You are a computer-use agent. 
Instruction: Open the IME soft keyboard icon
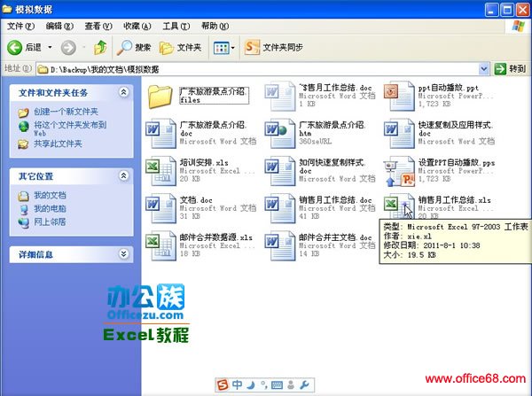click(277, 385)
